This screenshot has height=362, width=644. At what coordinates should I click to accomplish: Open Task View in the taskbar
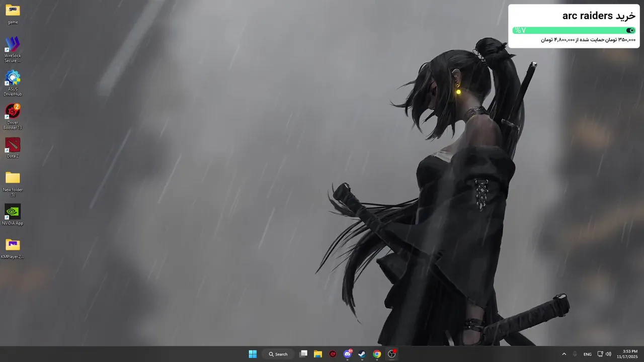pos(303,354)
